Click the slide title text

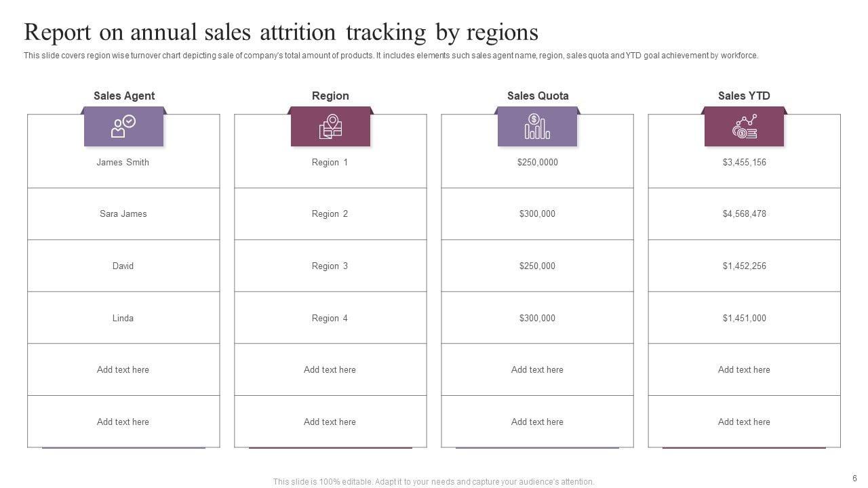pos(281,32)
